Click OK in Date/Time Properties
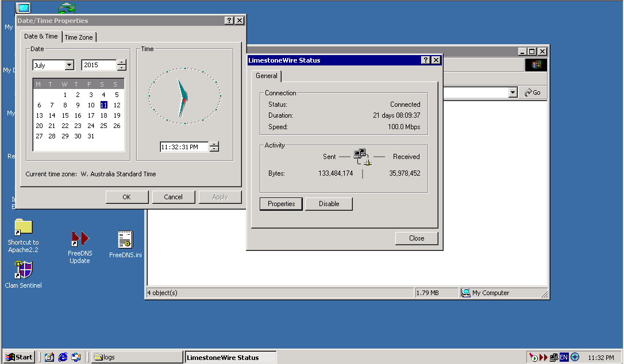Screen dimensions: 624x364 [x=126, y=197]
